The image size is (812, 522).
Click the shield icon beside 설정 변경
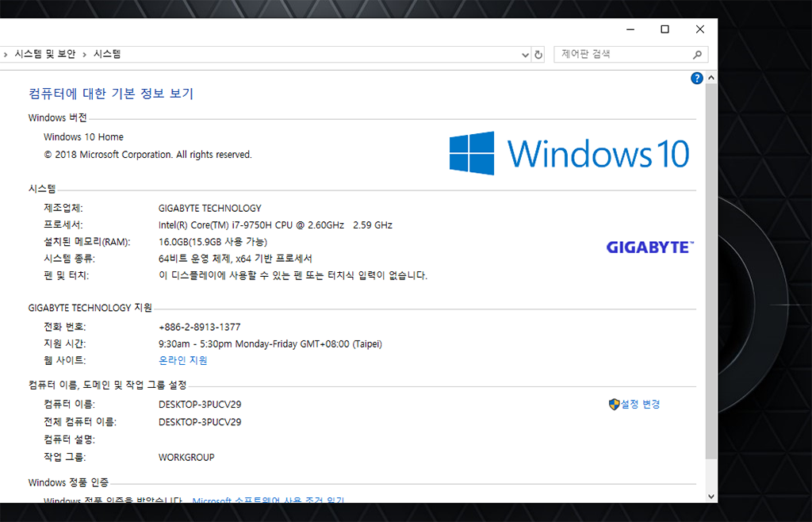[615, 405]
